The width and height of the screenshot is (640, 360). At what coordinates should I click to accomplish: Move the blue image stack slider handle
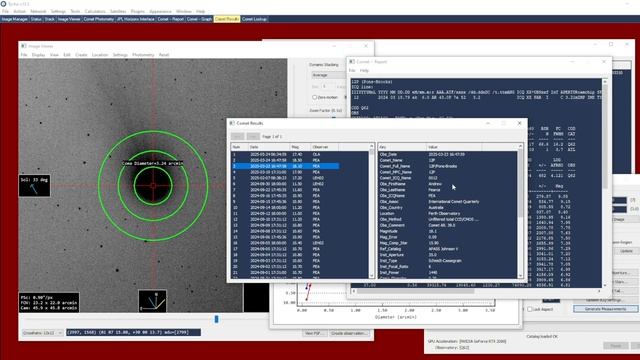[x=216, y=319]
